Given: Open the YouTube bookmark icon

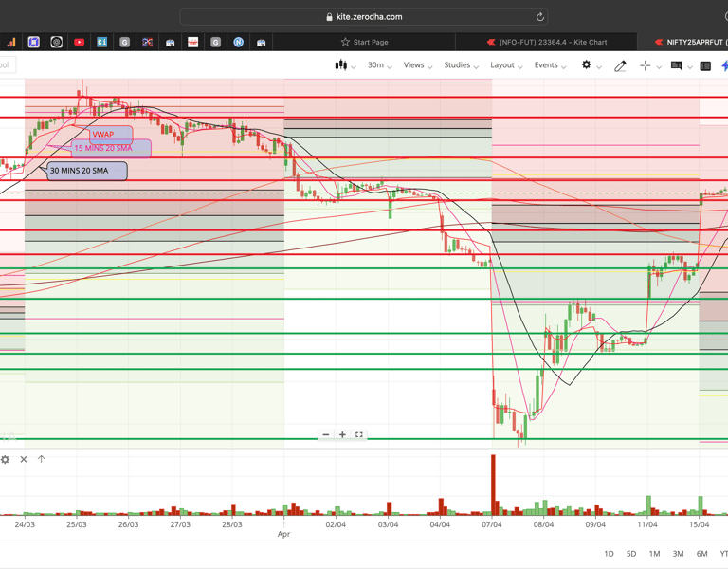Looking at the screenshot, I should (x=79, y=43).
